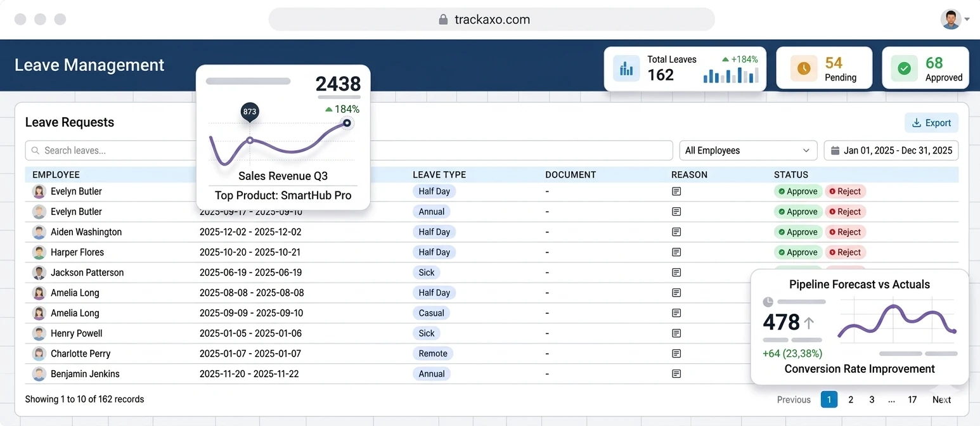
Task: Expand the profile avatar menu in the top corner
Action: coord(951,19)
